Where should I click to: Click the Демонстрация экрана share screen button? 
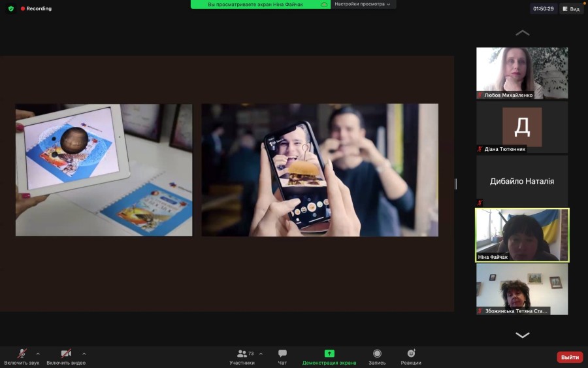(329, 357)
